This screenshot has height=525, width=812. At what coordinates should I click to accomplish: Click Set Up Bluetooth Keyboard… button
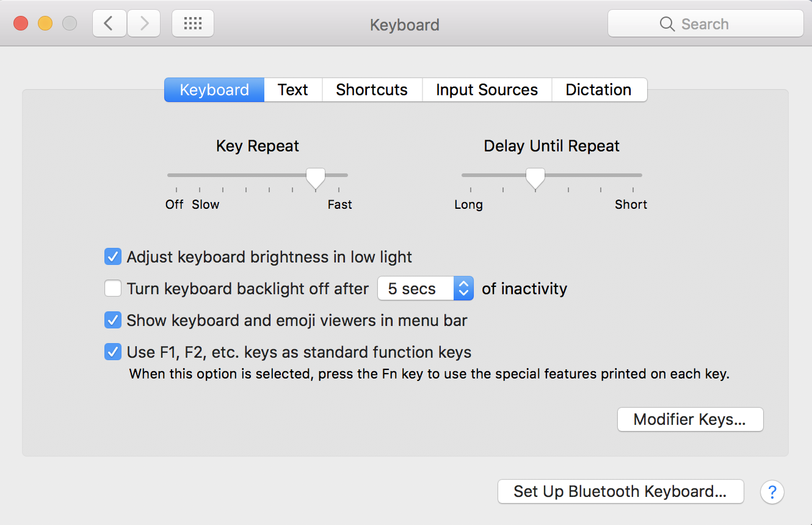pyautogui.click(x=620, y=491)
